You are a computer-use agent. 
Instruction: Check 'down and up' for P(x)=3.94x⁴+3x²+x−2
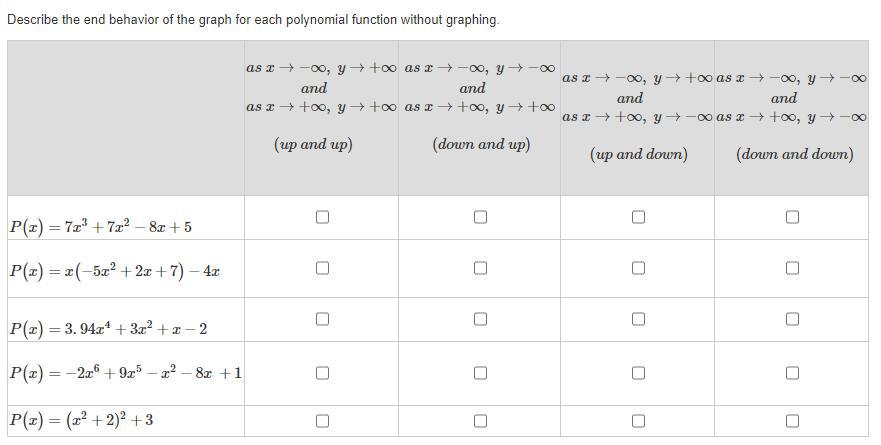pos(480,319)
